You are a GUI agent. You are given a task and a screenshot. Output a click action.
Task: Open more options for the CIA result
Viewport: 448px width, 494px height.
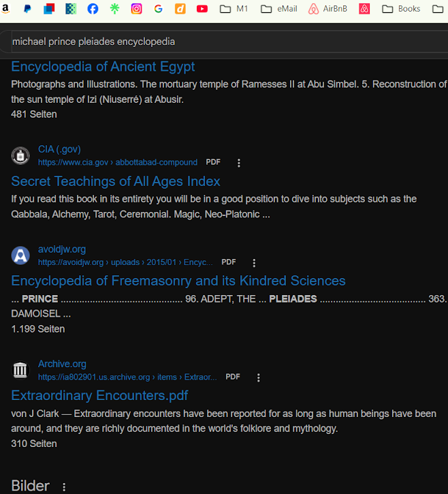[239, 163]
